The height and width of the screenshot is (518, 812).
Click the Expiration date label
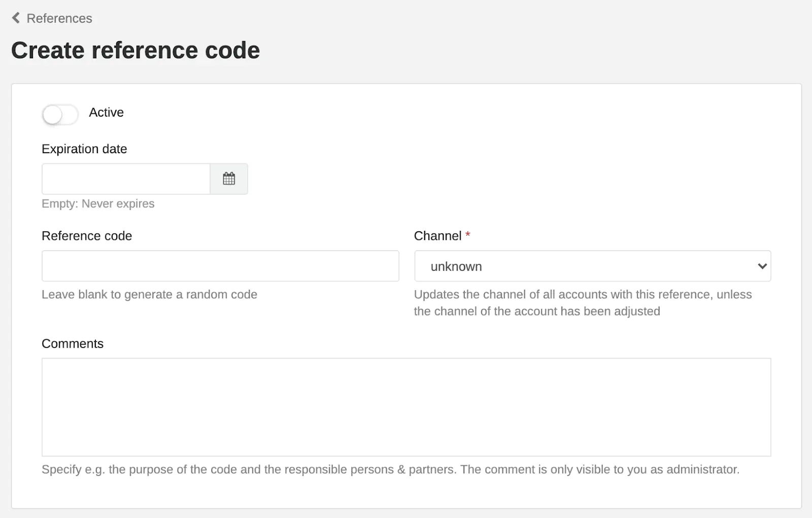click(84, 149)
